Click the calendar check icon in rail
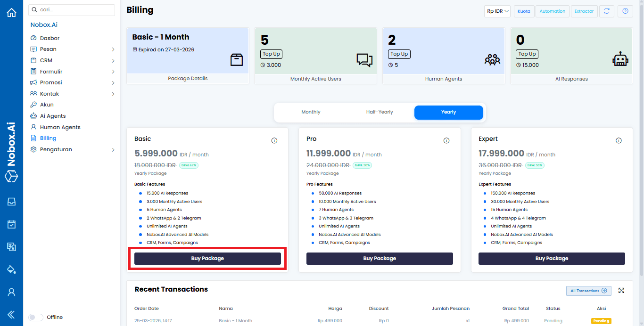The height and width of the screenshot is (326, 644). click(11, 224)
